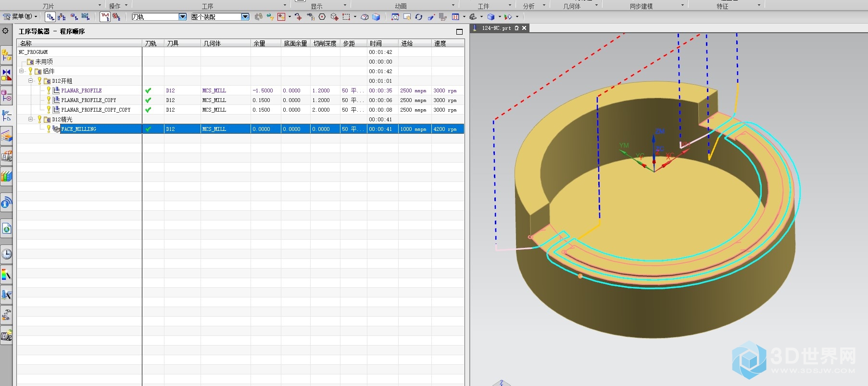The width and height of the screenshot is (868, 386).
Task: Click the Program Order View toolbar icon
Action: click(x=50, y=17)
